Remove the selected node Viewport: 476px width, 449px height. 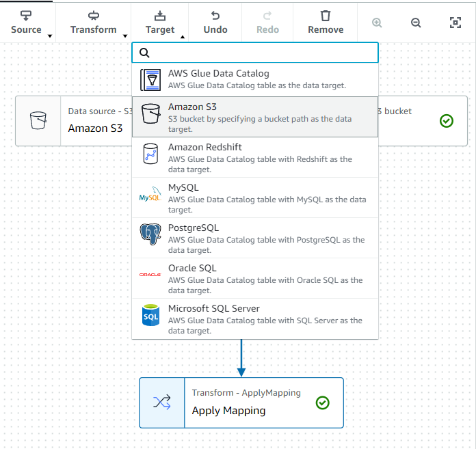[x=326, y=23]
